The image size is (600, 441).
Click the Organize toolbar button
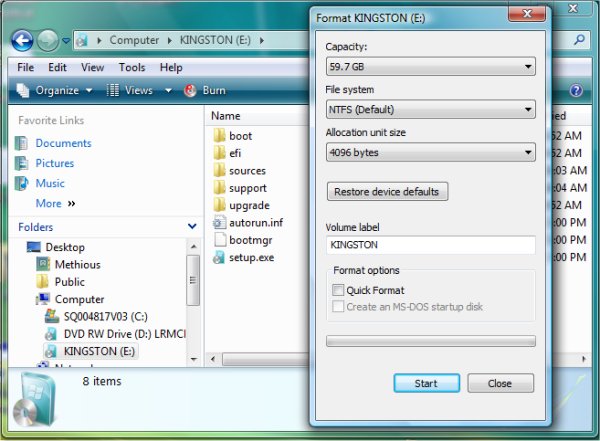[x=54, y=91]
